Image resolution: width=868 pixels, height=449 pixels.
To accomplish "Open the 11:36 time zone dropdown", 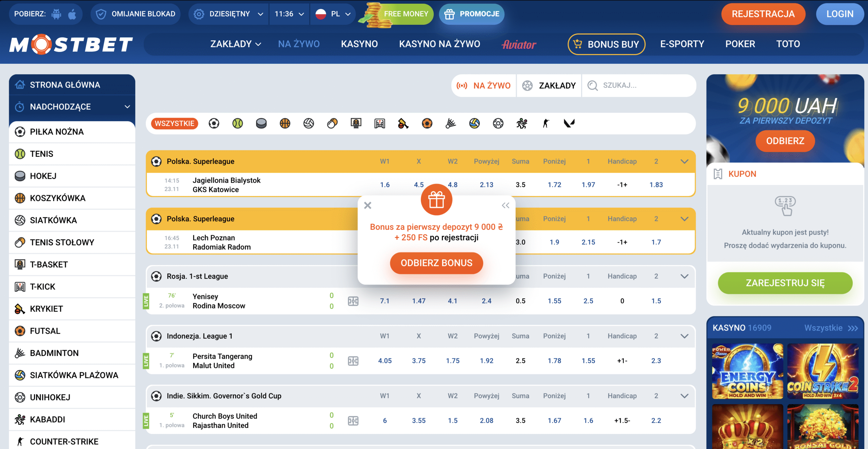I will (289, 14).
